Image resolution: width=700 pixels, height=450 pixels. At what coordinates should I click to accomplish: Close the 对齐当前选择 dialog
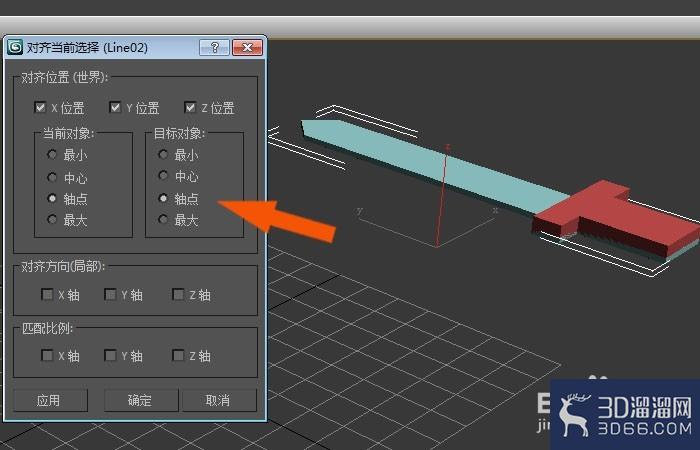(x=247, y=47)
